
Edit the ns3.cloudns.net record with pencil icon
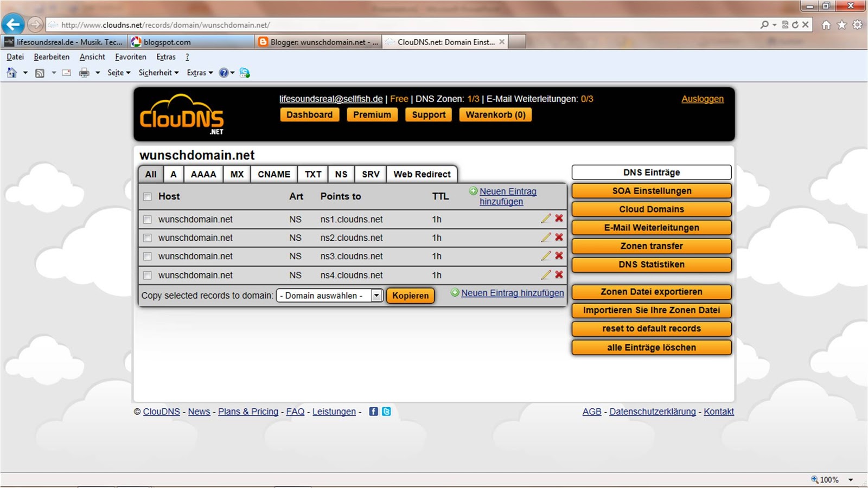tap(546, 255)
